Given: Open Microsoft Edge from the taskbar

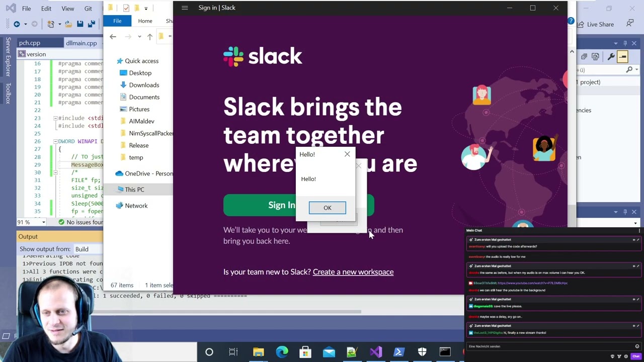Looking at the screenshot, I should click(282, 352).
